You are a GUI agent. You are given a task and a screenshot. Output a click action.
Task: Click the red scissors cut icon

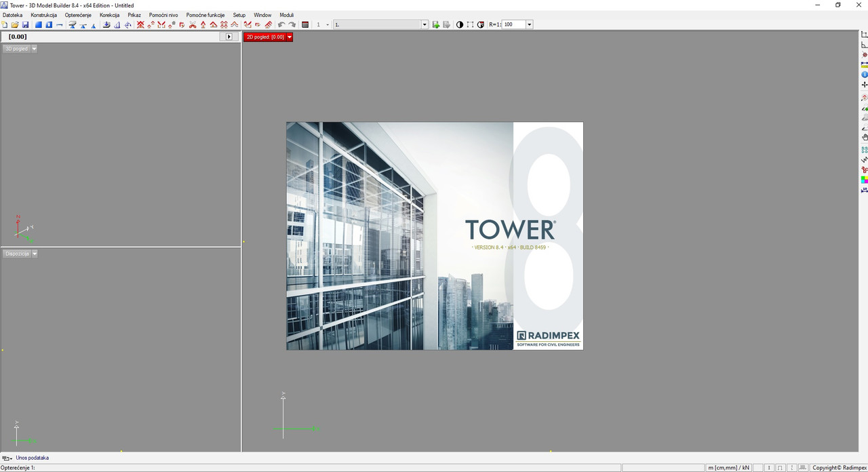coord(193,24)
